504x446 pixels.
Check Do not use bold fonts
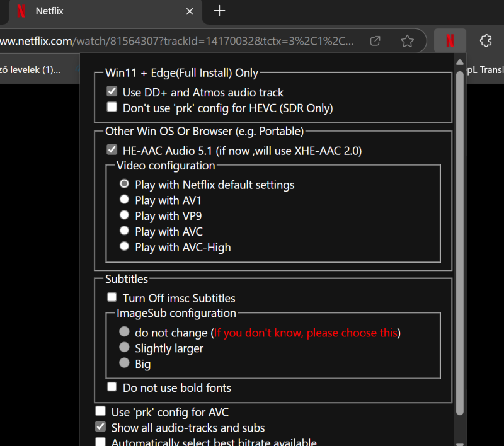(x=112, y=387)
